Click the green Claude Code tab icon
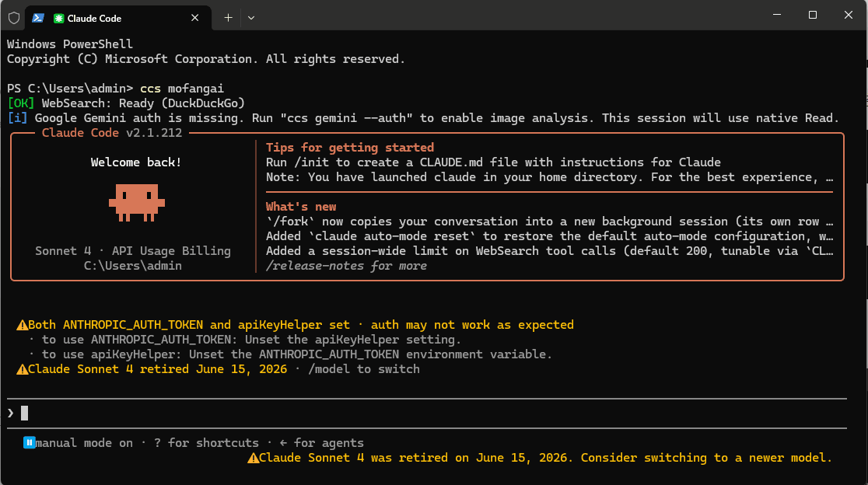 pos(58,18)
